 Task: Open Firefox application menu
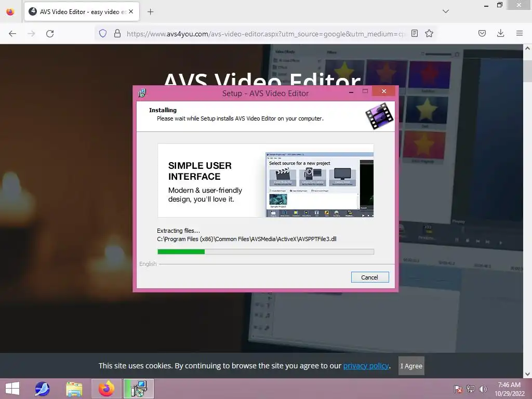pyautogui.click(x=520, y=33)
